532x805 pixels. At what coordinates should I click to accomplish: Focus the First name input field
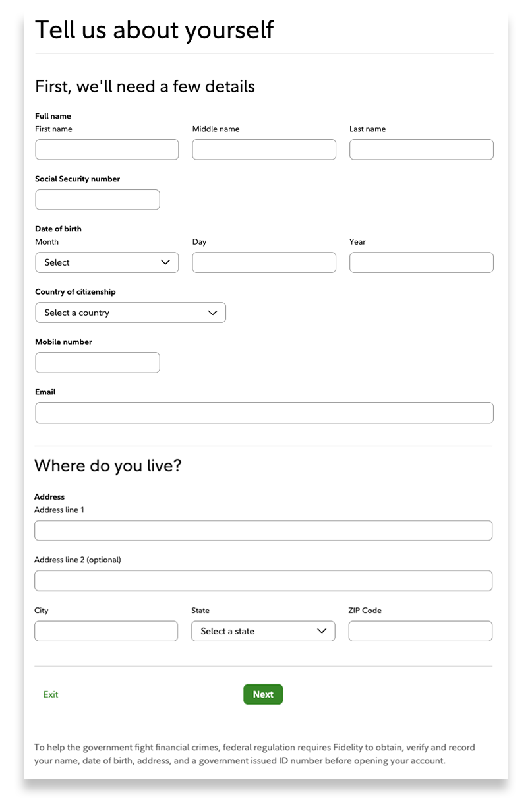pos(107,150)
